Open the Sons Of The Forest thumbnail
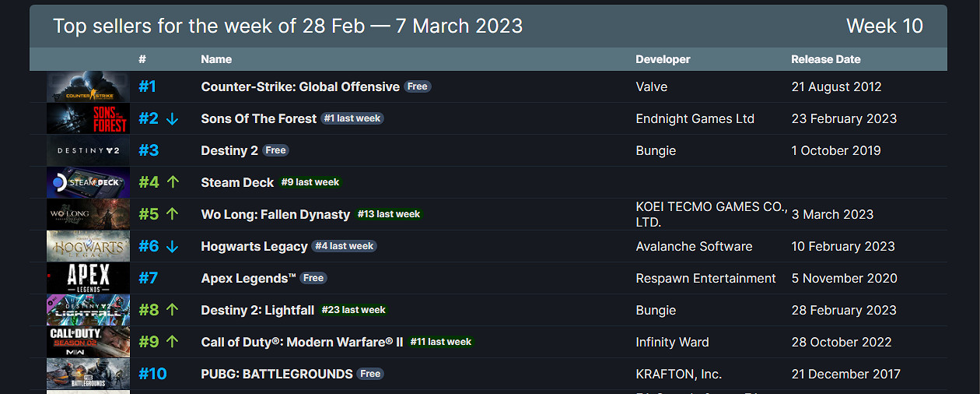This screenshot has width=980, height=394. click(87, 119)
